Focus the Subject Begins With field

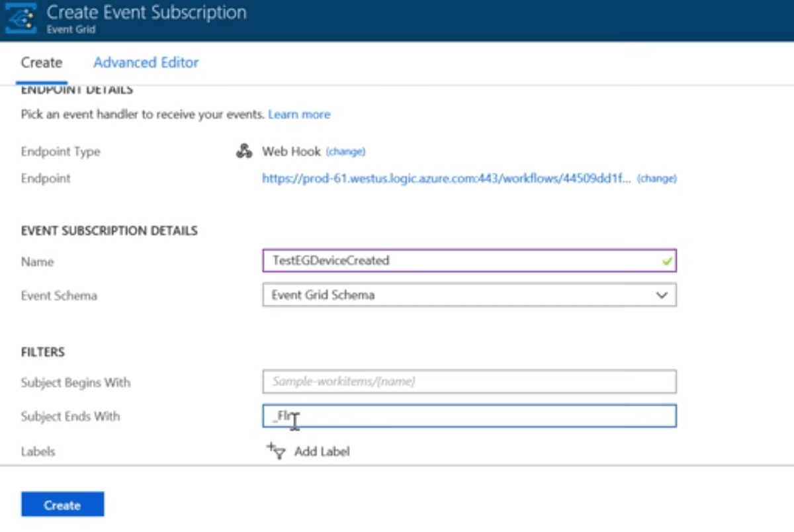470,382
